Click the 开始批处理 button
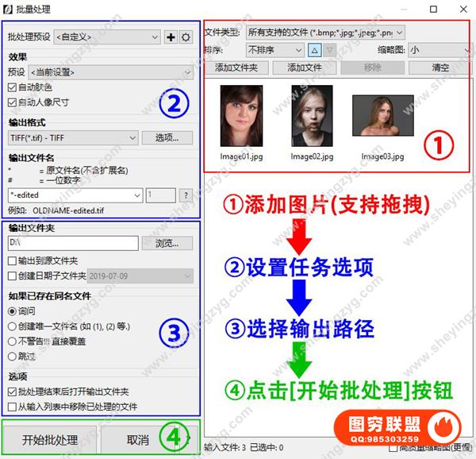 coord(49,440)
